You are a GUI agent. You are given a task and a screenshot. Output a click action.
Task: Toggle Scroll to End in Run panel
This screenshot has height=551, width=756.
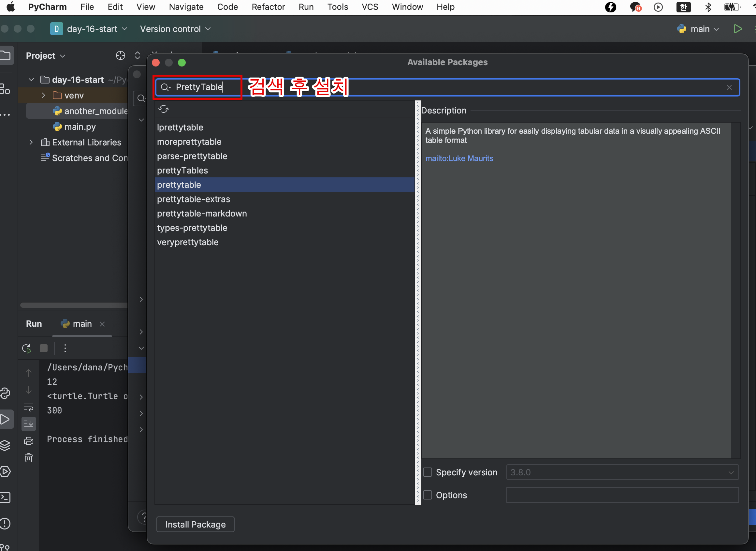click(29, 424)
